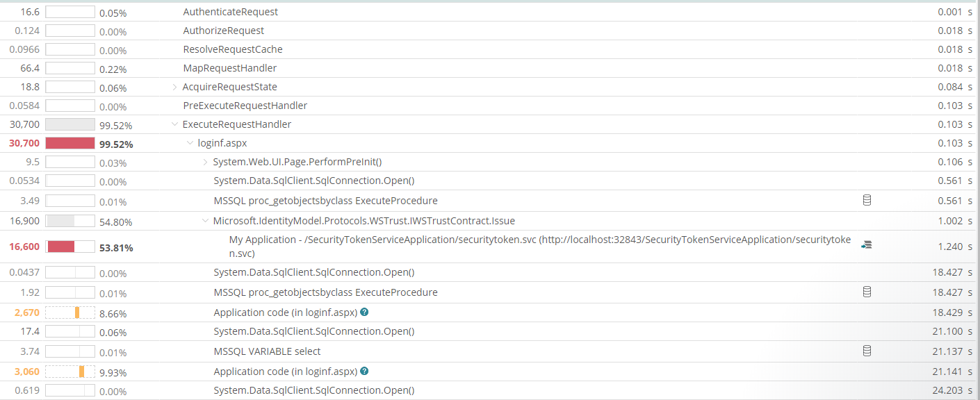Viewport: 980px width, 400px height.
Task: Collapse the ExecuteRequestHandler node
Action: (x=174, y=124)
